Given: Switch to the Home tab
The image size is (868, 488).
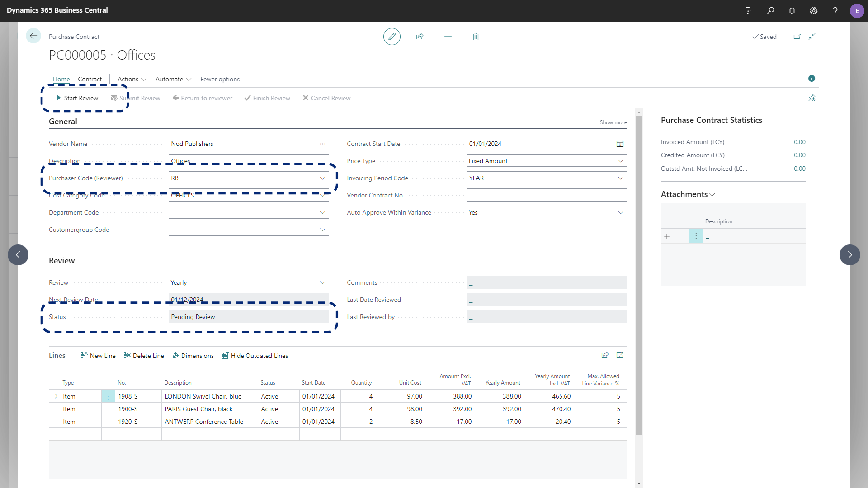Looking at the screenshot, I should click(x=61, y=79).
